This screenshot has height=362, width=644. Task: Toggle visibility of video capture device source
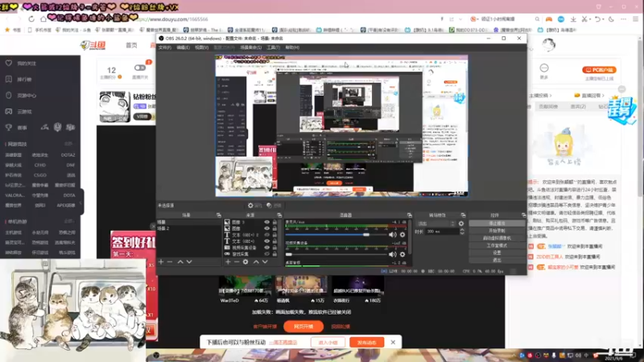coord(267,248)
